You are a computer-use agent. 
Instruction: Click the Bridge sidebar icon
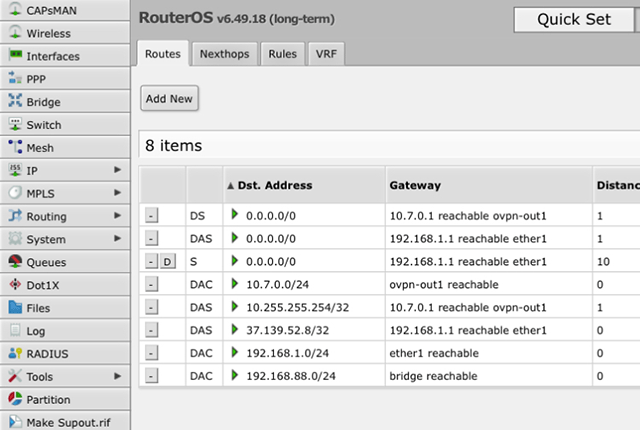pos(15,101)
